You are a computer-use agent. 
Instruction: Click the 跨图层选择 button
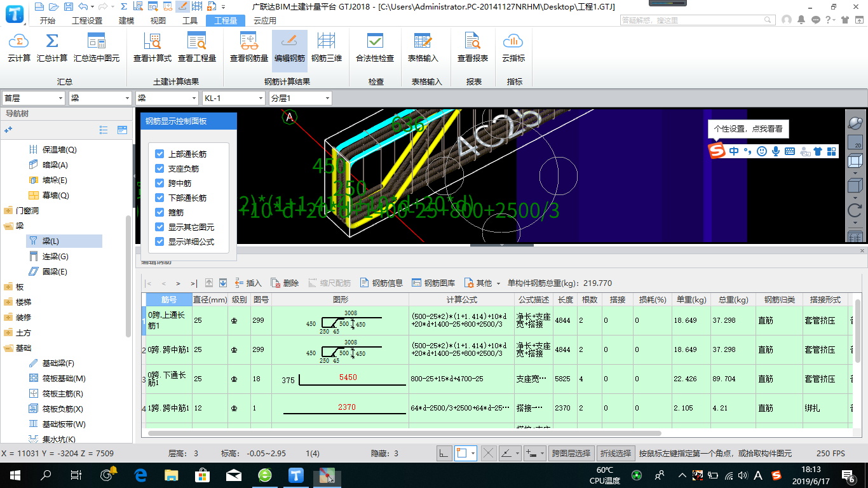coord(571,453)
